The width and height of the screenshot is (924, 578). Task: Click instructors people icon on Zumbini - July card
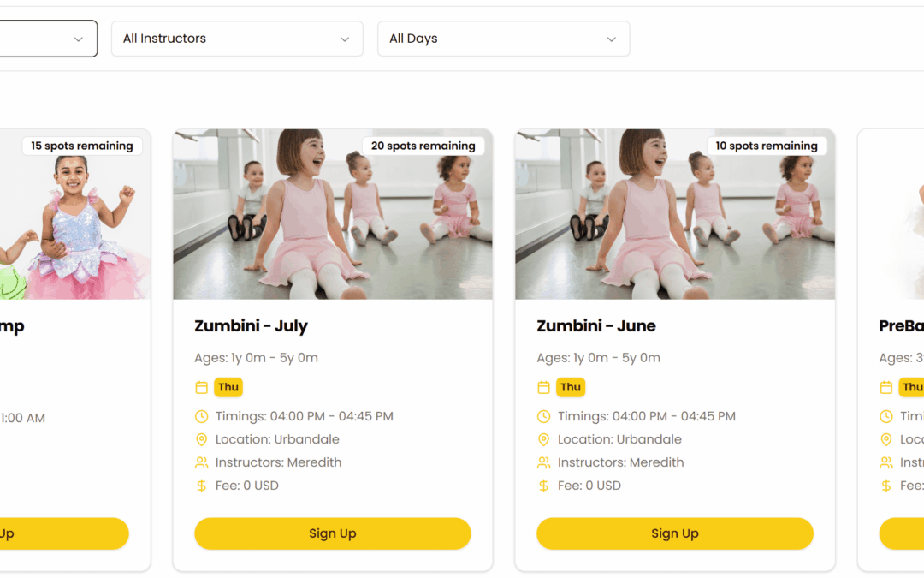pyautogui.click(x=202, y=463)
